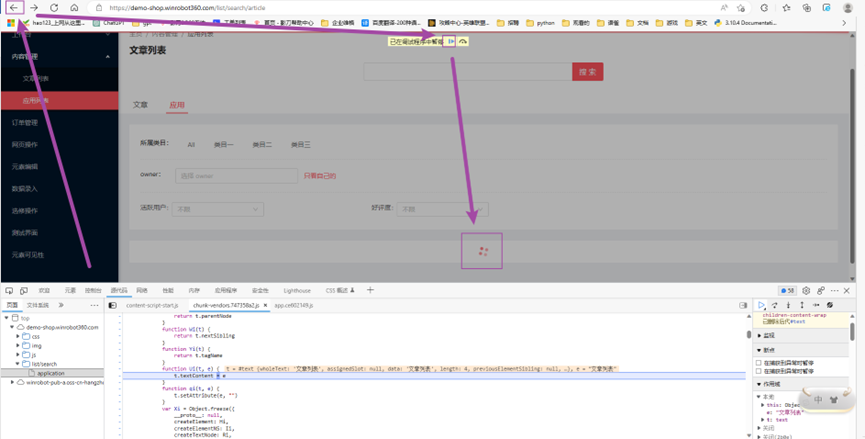Viewport: 865px width, 439px height.
Task: Toggle device emulation in DevTools
Action: (24, 291)
